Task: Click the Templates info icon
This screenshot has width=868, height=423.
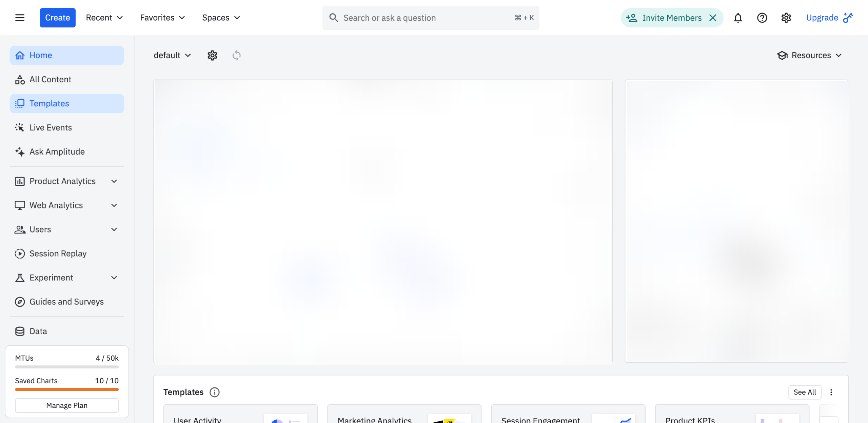Action: tap(214, 392)
